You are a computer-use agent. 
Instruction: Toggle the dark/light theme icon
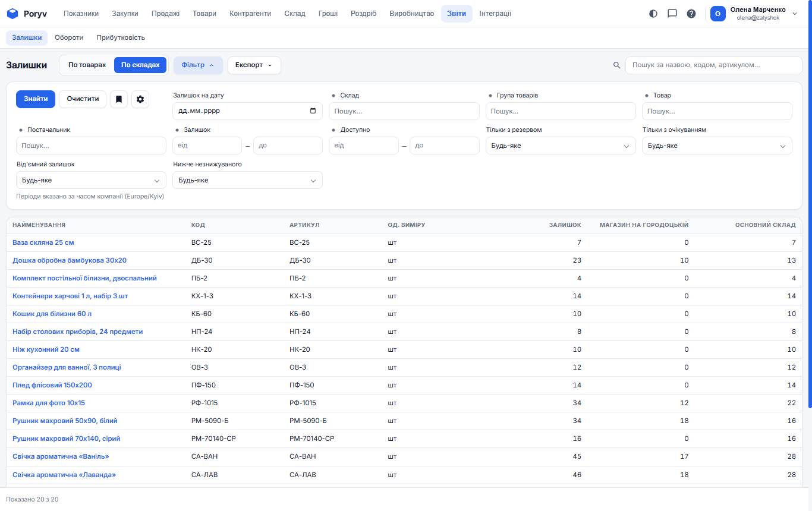click(653, 14)
